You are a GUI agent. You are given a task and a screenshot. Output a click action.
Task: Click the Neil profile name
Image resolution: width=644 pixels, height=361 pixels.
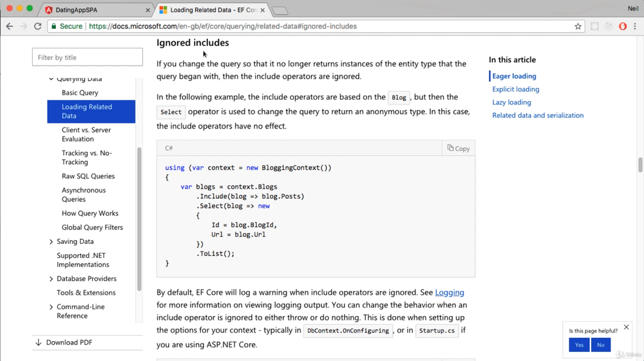(633, 8)
